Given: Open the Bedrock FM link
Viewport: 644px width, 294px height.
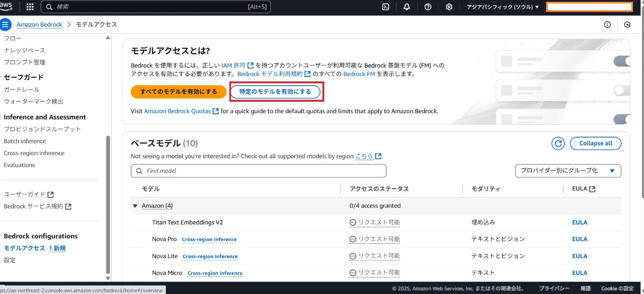Looking at the screenshot, I should point(359,74).
